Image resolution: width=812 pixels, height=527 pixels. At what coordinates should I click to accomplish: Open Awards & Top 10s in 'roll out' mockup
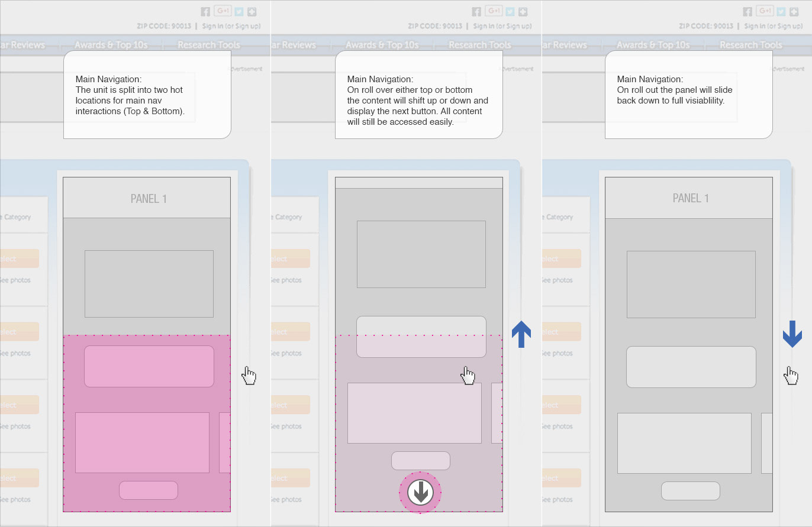pos(653,45)
